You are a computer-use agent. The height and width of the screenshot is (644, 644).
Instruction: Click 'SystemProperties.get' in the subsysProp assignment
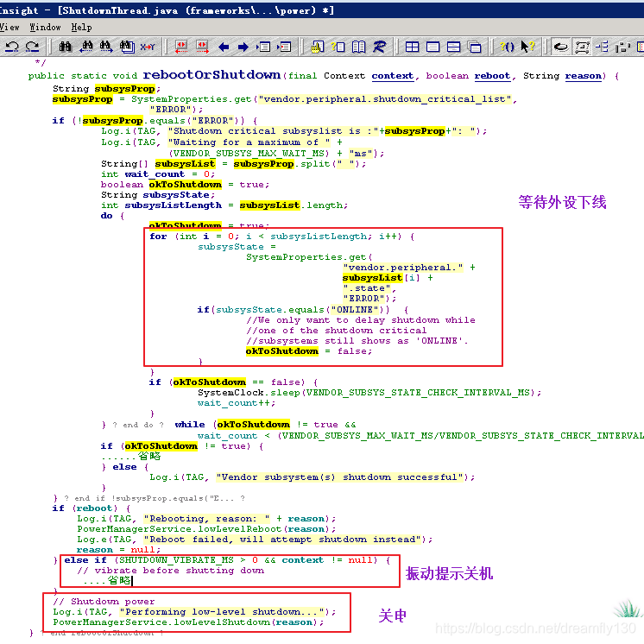tap(191, 99)
